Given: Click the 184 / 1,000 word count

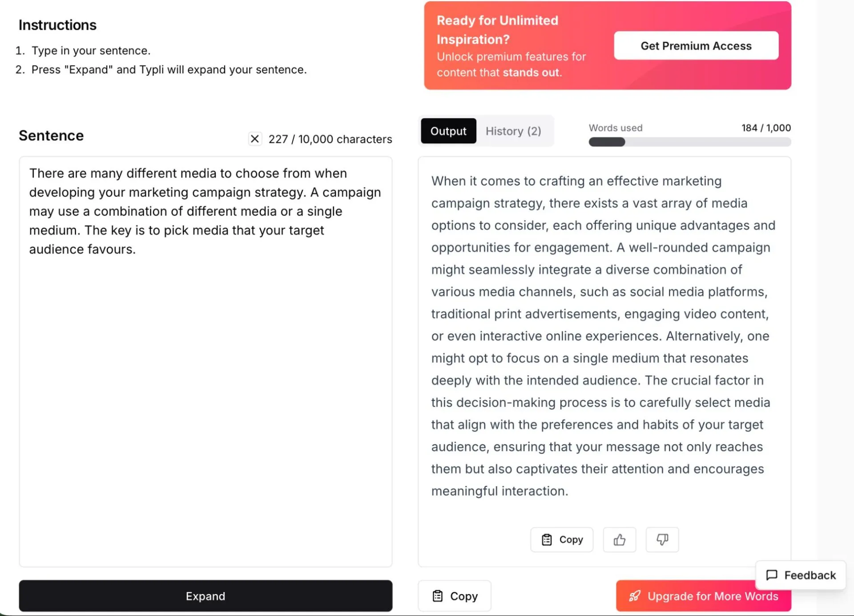Looking at the screenshot, I should pyautogui.click(x=766, y=128).
